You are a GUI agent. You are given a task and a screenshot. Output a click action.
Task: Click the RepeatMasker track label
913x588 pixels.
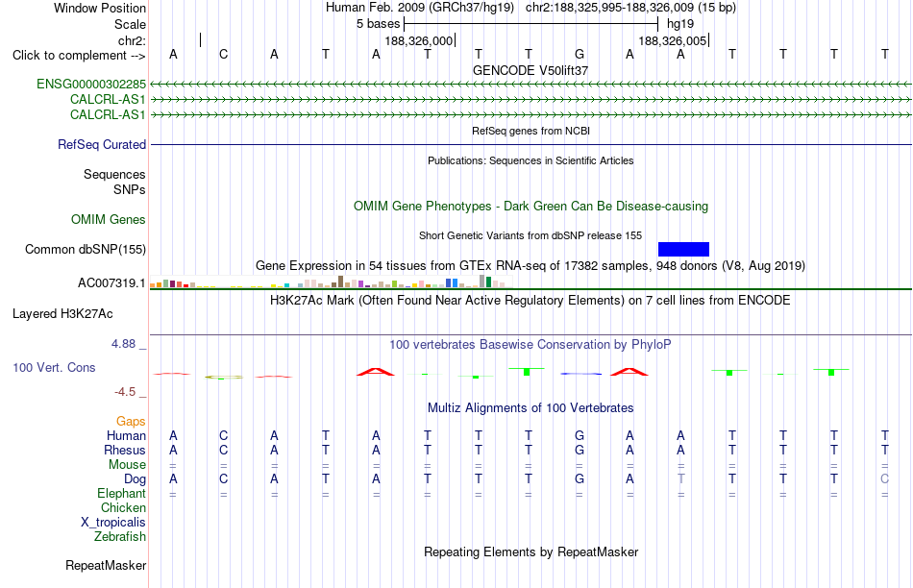106,565
